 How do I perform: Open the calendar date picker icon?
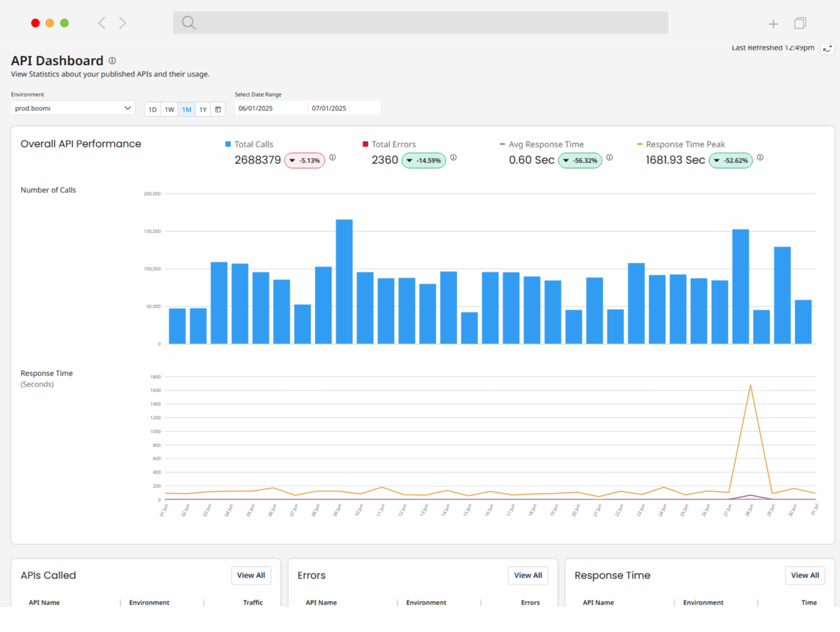coord(218,109)
